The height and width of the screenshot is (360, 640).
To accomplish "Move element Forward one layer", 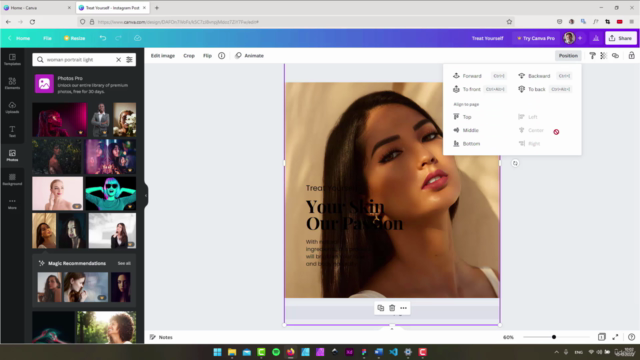I will point(480,76).
